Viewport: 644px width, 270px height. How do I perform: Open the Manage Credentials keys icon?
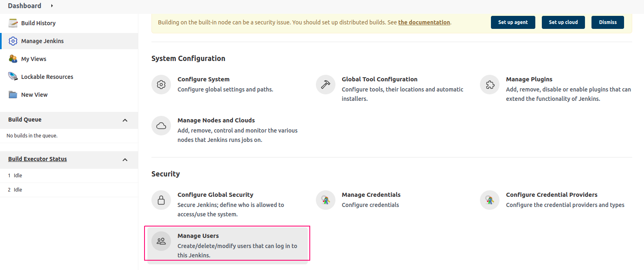click(326, 200)
